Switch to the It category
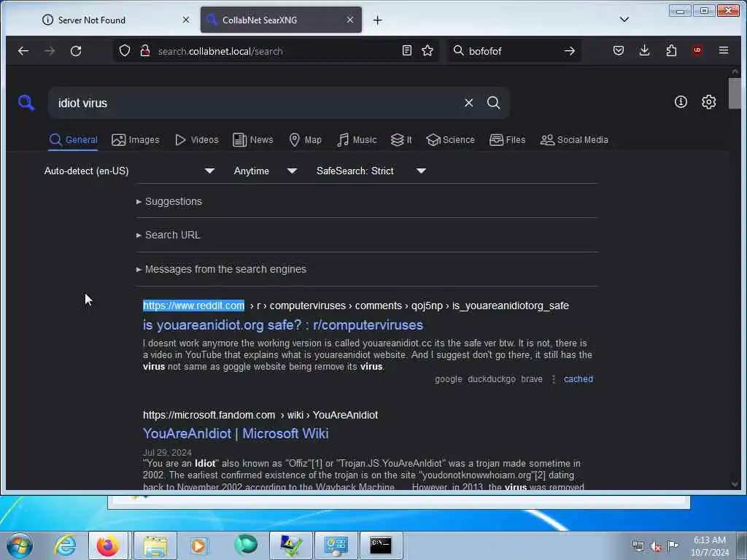This screenshot has width=747, height=560. pos(401,140)
